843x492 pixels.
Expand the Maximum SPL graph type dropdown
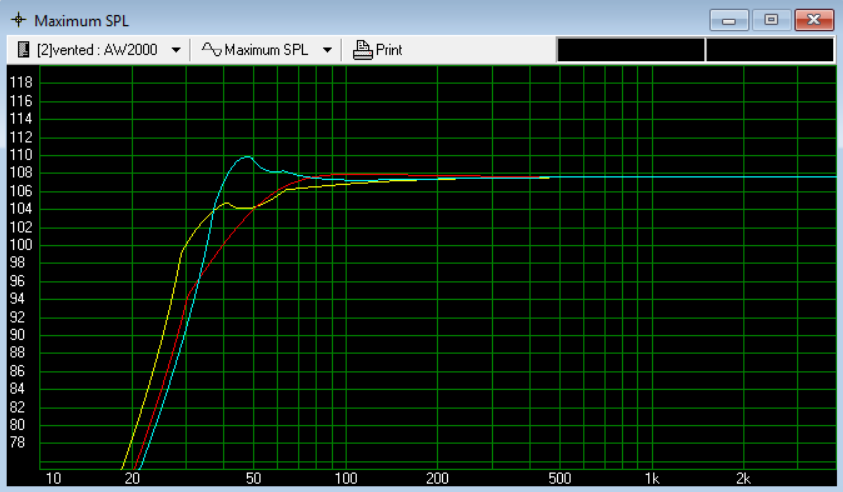tap(327, 50)
